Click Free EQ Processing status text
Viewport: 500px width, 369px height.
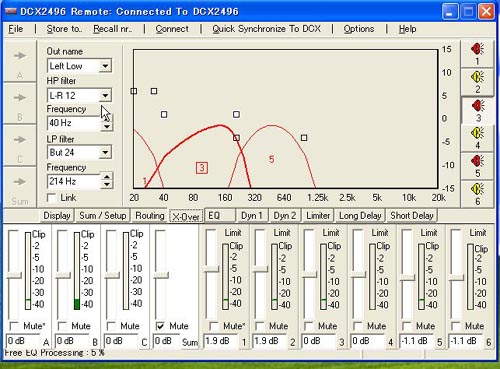pos(55,353)
